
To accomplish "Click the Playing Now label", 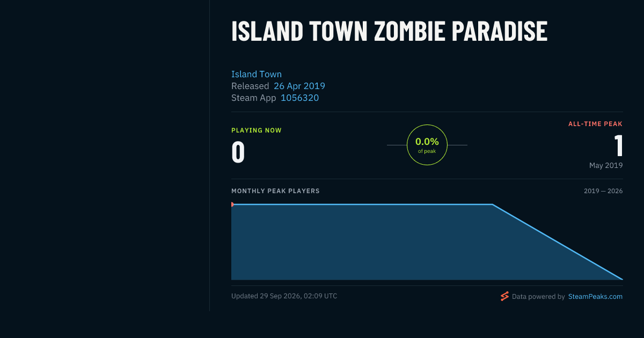I will point(257,130).
